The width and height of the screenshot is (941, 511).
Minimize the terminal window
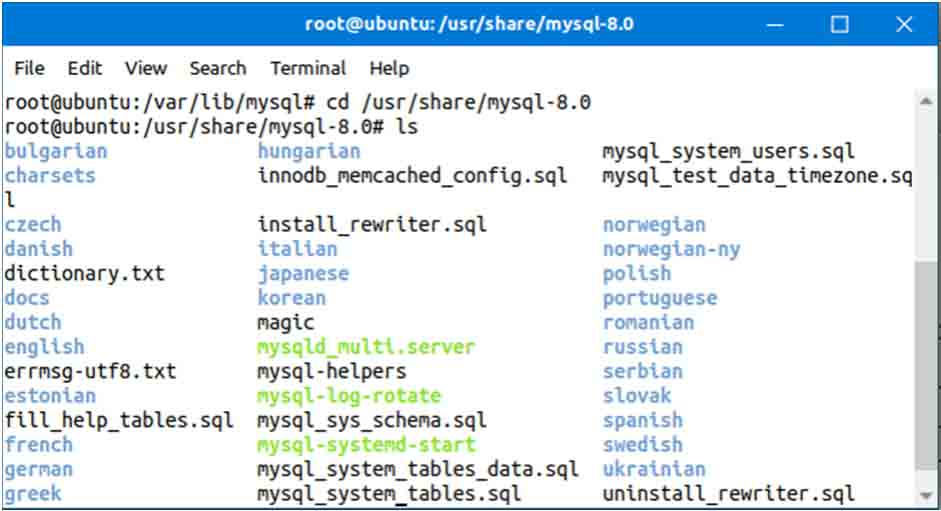tap(775, 25)
